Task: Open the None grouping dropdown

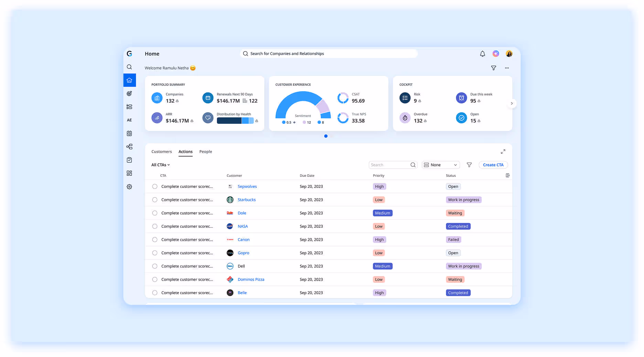Action: coord(441,165)
